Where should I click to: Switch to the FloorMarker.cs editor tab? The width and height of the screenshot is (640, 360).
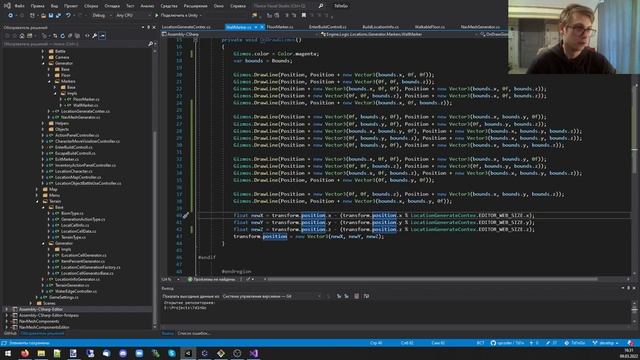280,27
